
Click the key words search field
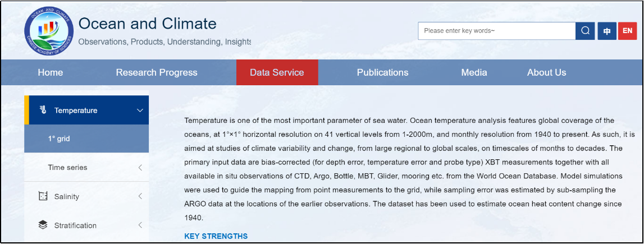coord(497,31)
